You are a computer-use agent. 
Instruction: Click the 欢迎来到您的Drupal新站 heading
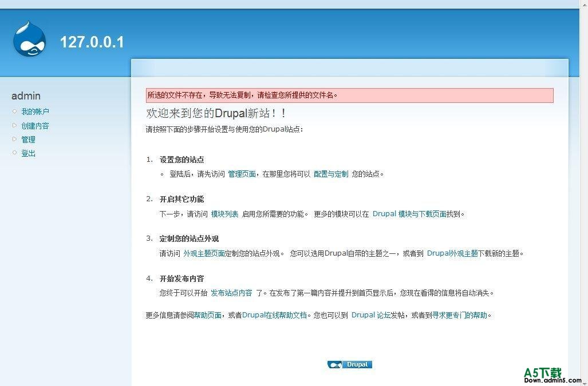click(x=216, y=113)
